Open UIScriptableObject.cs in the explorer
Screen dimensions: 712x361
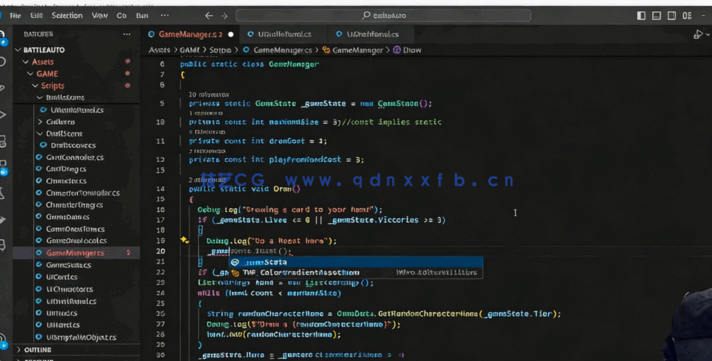click(x=81, y=337)
